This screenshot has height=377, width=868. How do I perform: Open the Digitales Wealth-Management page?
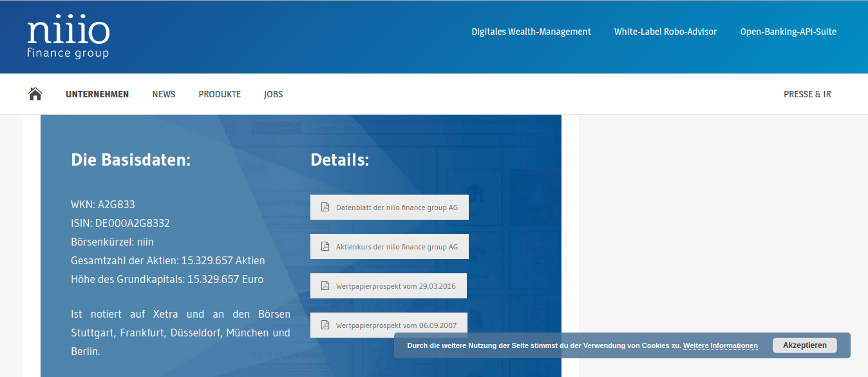pos(531,31)
